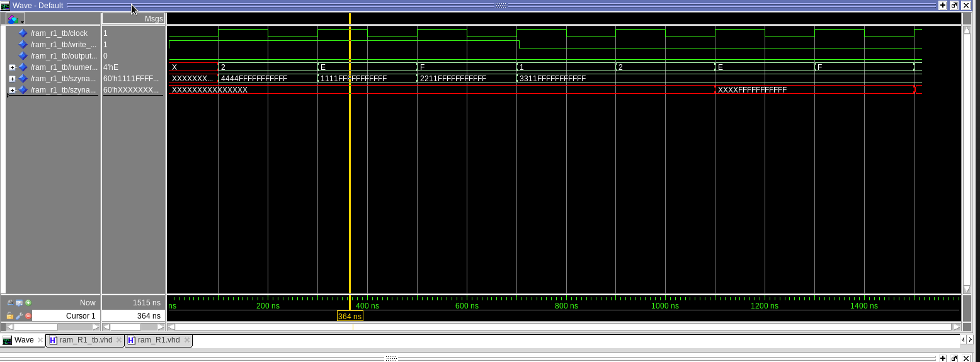Close the ram_R1.vhd tab

coord(186,340)
